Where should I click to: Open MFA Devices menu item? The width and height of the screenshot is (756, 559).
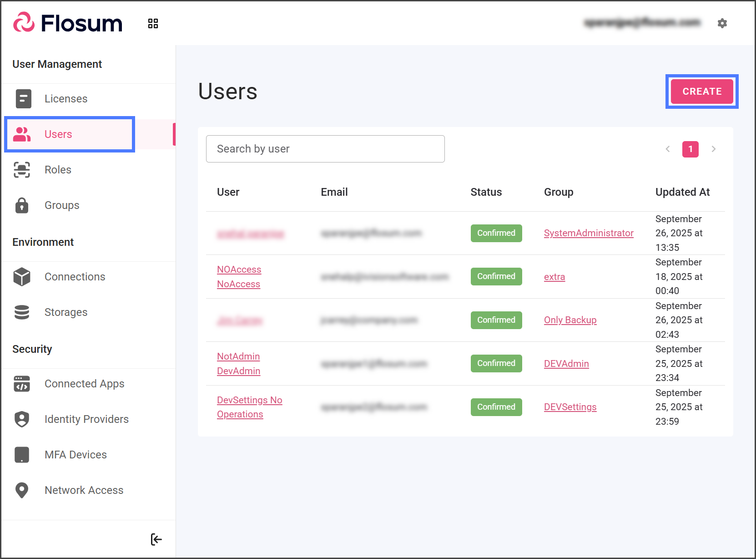(76, 455)
